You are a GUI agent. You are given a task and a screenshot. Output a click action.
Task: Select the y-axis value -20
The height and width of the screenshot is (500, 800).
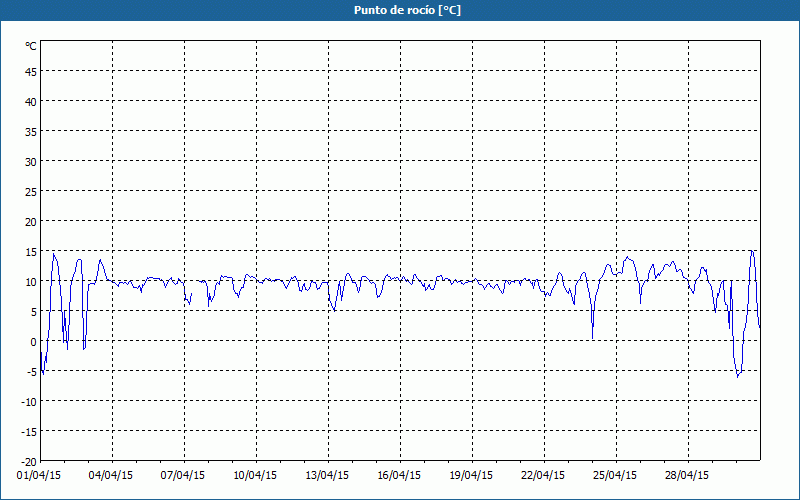[x=29, y=462]
